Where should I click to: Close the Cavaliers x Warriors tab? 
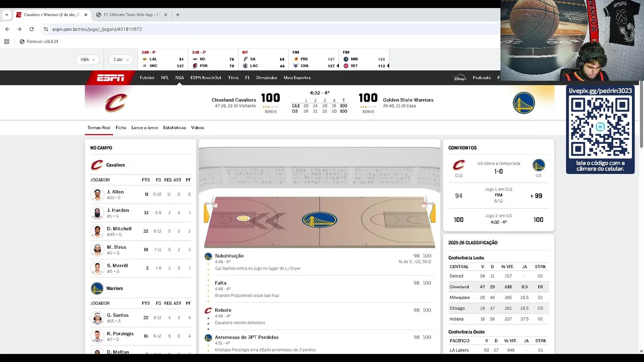[86, 15]
